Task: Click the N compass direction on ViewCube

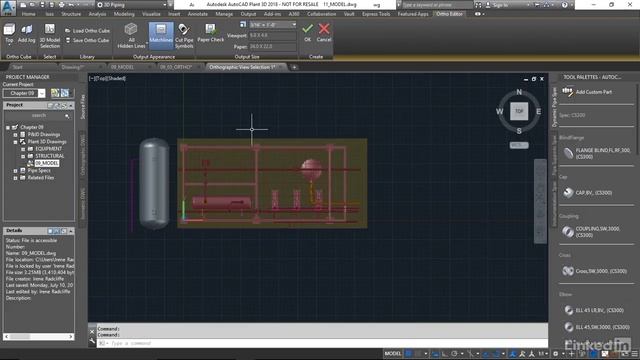Action: tap(519, 92)
